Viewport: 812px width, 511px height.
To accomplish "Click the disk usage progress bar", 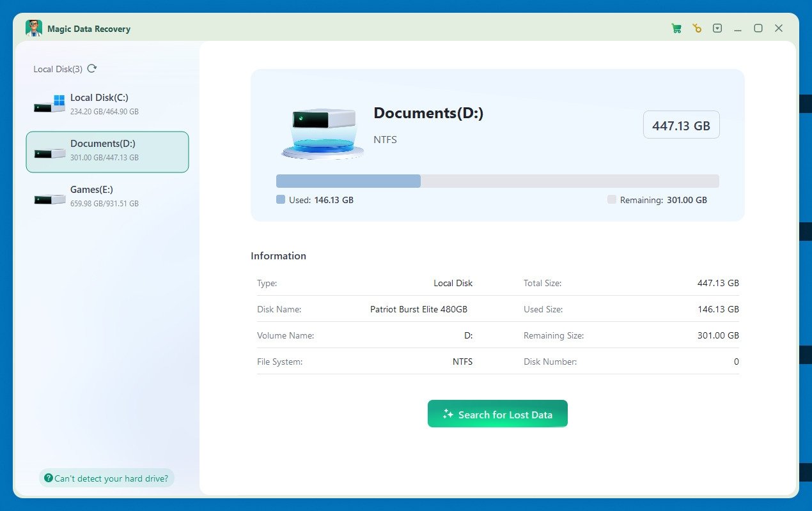I will coord(497,181).
